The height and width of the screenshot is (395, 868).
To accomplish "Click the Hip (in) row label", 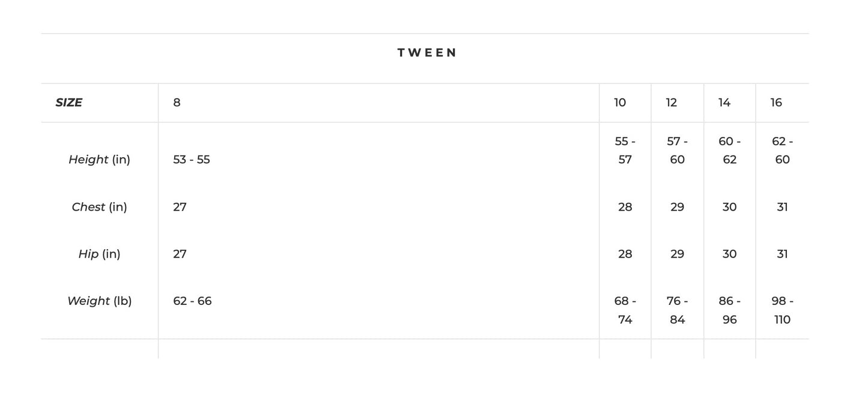I will pyautogui.click(x=99, y=254).
